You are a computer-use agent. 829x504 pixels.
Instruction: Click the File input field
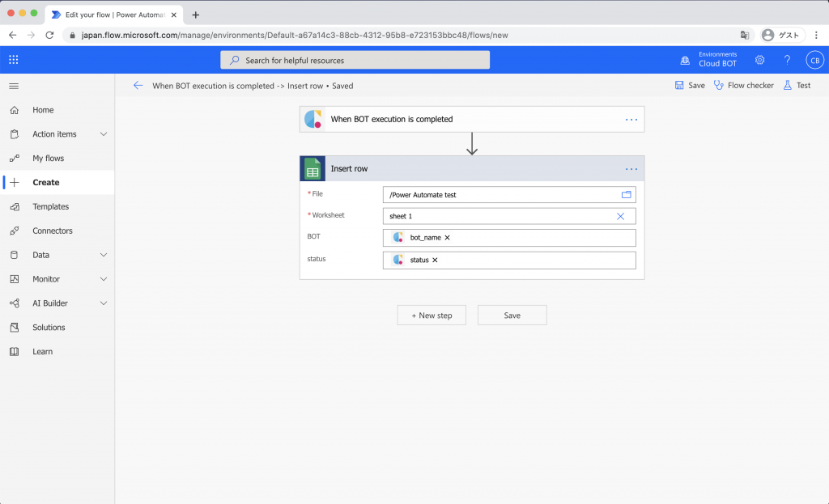(509, 194)
